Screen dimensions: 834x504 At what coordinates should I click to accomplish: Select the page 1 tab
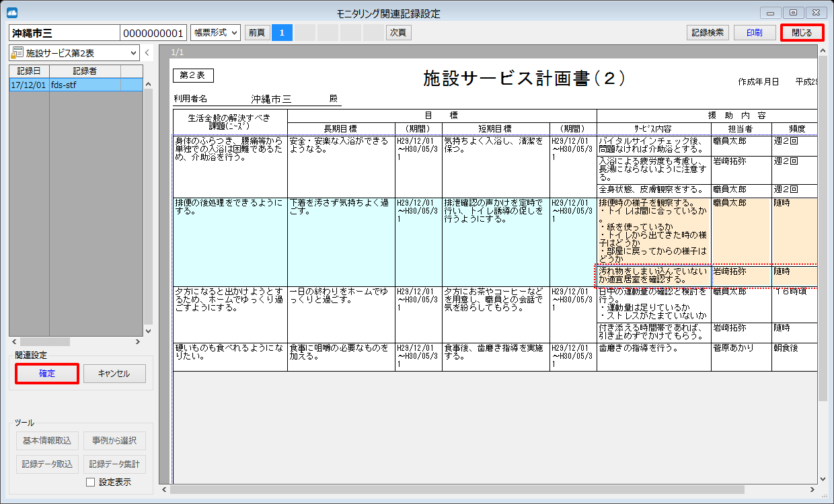pos(282,32)
